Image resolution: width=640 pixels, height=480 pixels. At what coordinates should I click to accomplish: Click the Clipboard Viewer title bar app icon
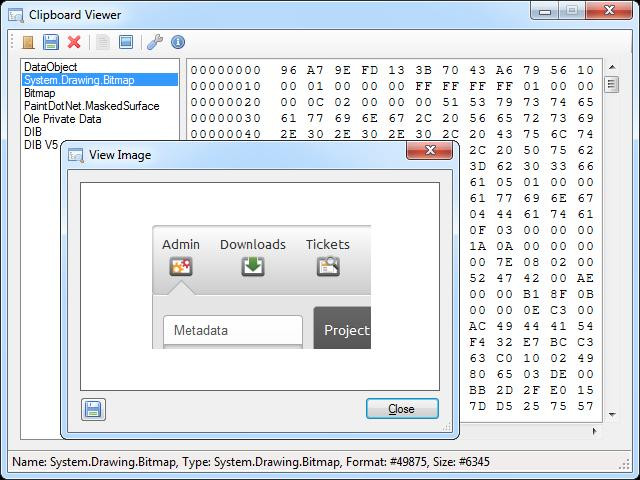[16, 15]
